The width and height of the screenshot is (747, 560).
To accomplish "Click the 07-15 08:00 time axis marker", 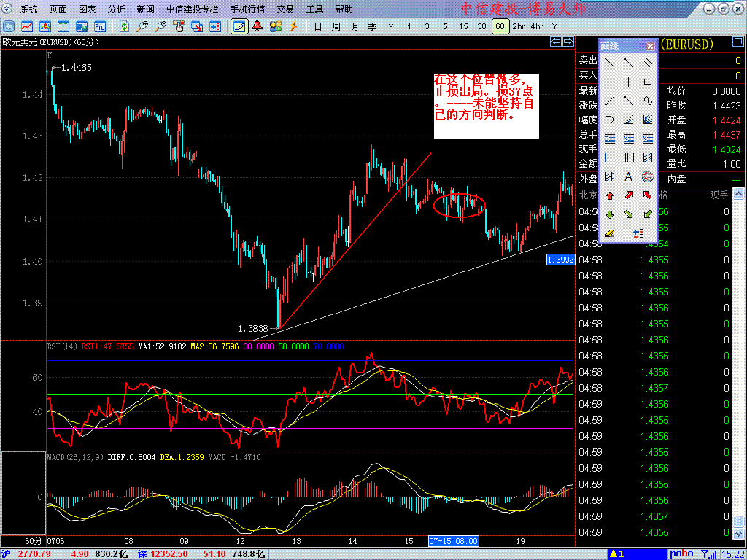I will pyautogui.click(x=454, y=541).
